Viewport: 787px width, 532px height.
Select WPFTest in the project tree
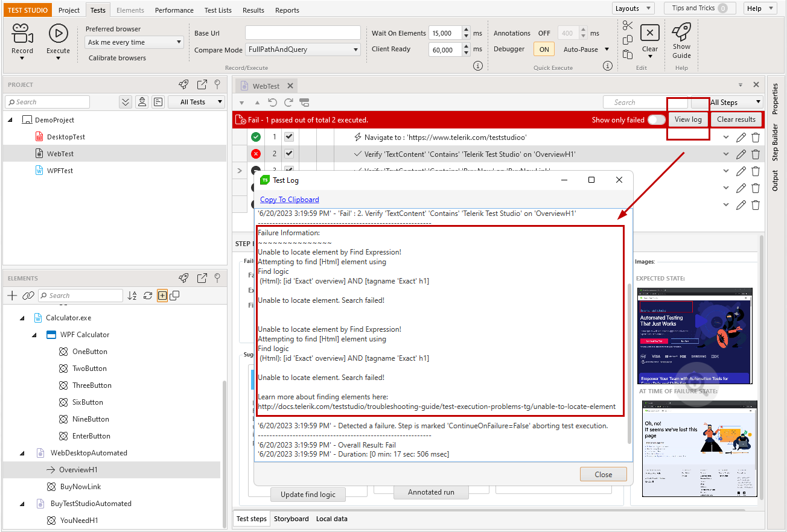pyautogui.click(x=60, y=171)
